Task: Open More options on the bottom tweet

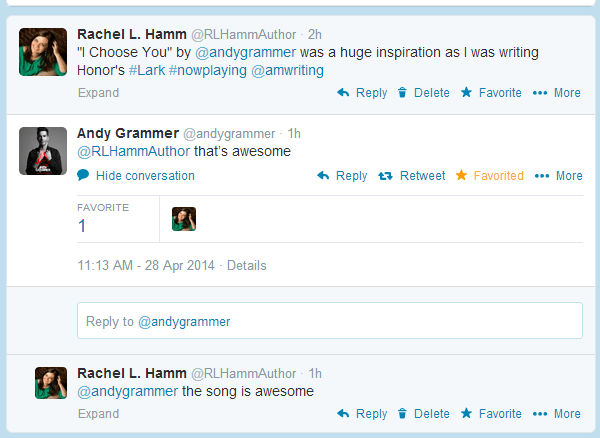Action: 556,414
